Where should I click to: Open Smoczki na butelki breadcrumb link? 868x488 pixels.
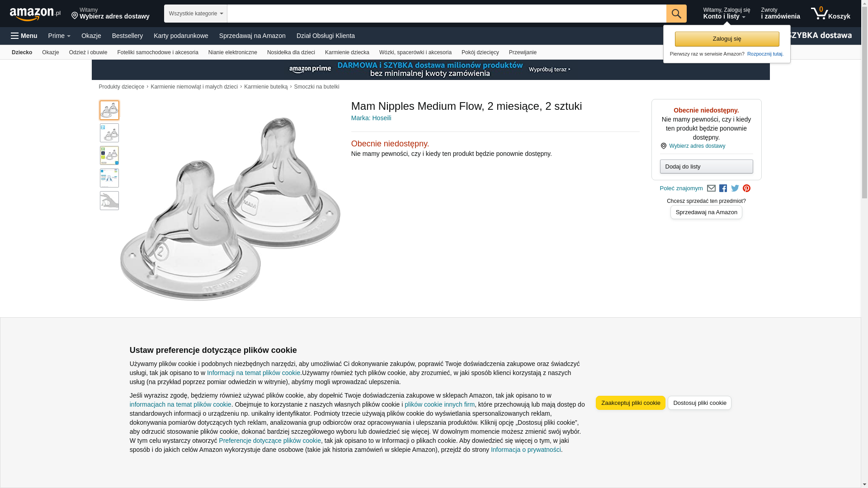[316, 87]
